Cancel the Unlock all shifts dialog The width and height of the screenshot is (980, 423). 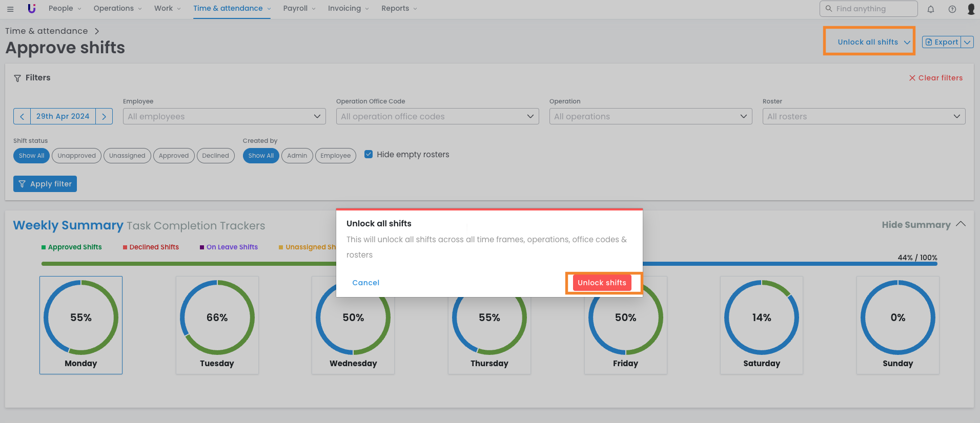(x=365, y=283)
